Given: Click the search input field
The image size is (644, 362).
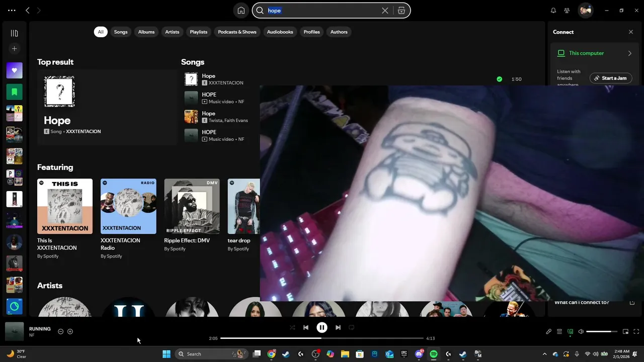Looking at the screenshot, I should pos(322,11).
